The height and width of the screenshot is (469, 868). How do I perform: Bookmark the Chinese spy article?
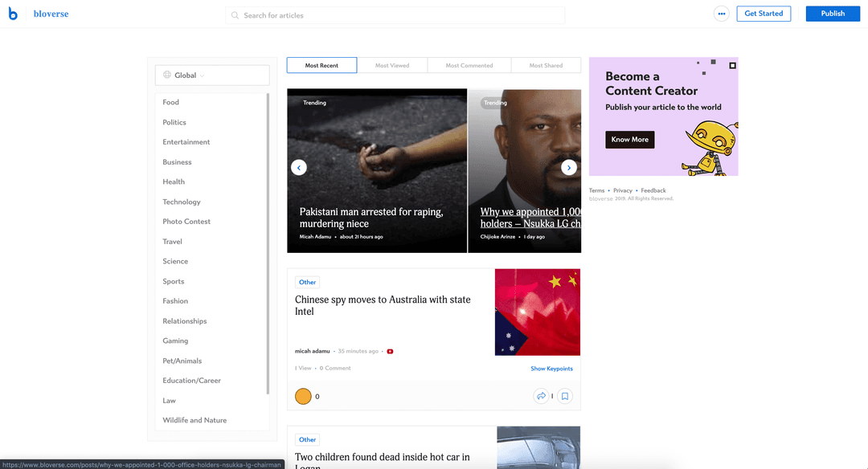(564, 396)
